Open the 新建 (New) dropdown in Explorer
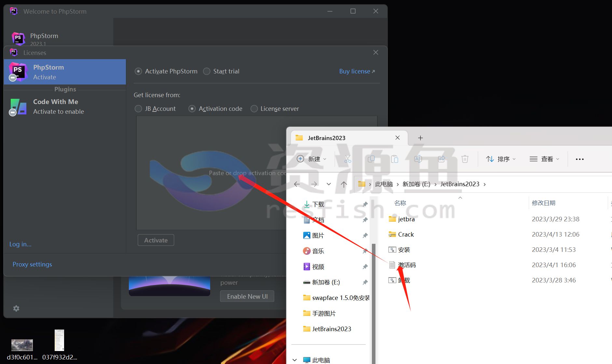The image size is (612, 364). (311, 159)
